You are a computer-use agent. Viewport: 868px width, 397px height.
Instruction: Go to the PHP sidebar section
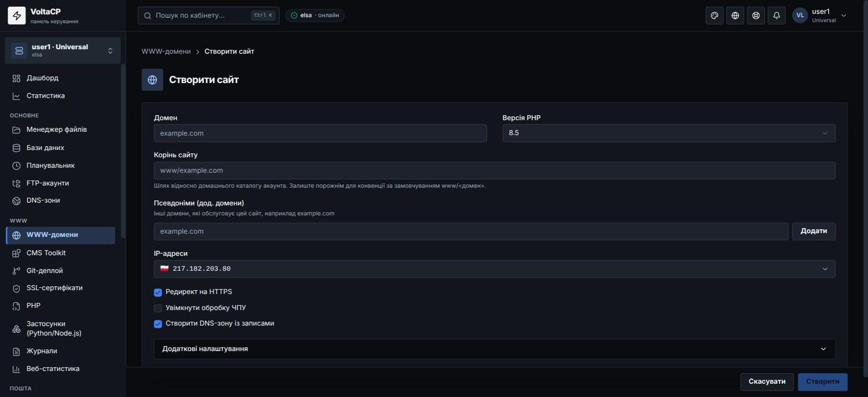(x=60, y=306)
